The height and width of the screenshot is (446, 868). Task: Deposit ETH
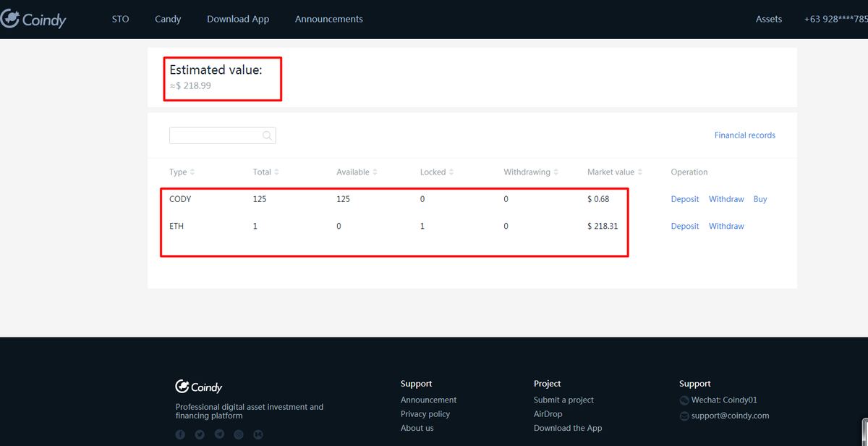[685, 226]
